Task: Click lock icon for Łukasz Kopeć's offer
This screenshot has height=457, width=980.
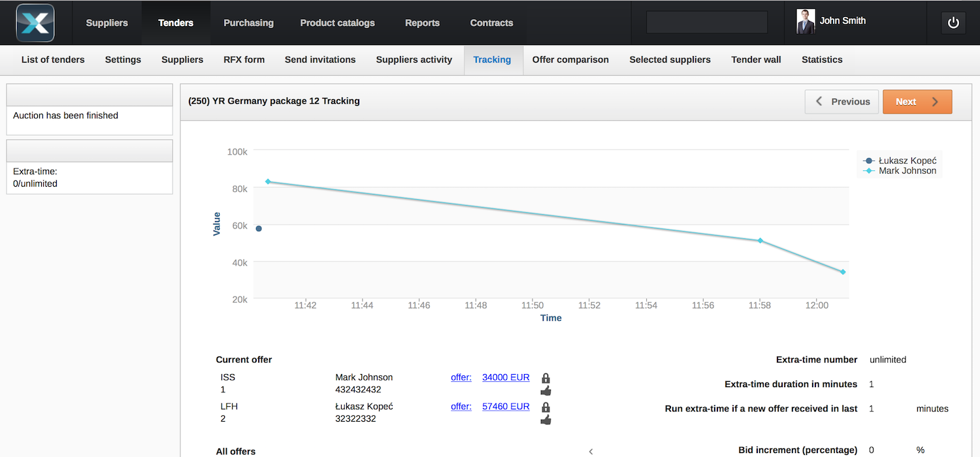Action: [546, 407]
